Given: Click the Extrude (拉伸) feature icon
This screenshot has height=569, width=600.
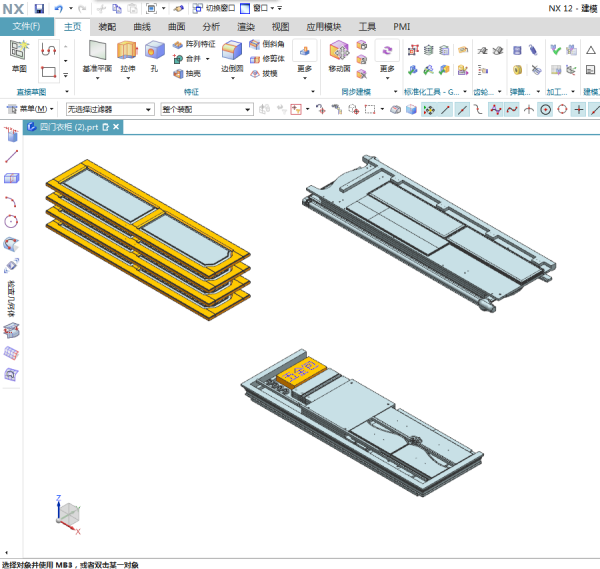Looking at the screenshot, I should point(128,54).
